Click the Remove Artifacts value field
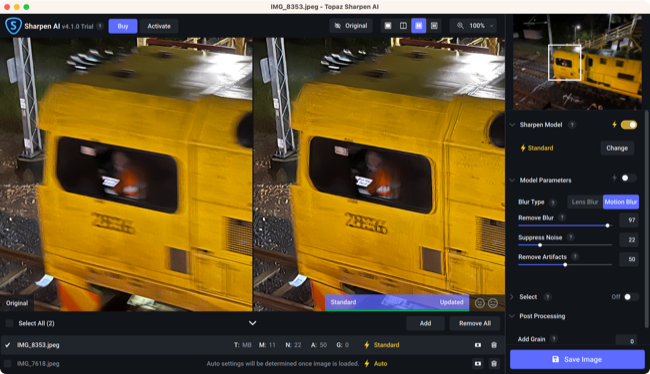This screenshot has height=374, width=650. coord(629,259)
